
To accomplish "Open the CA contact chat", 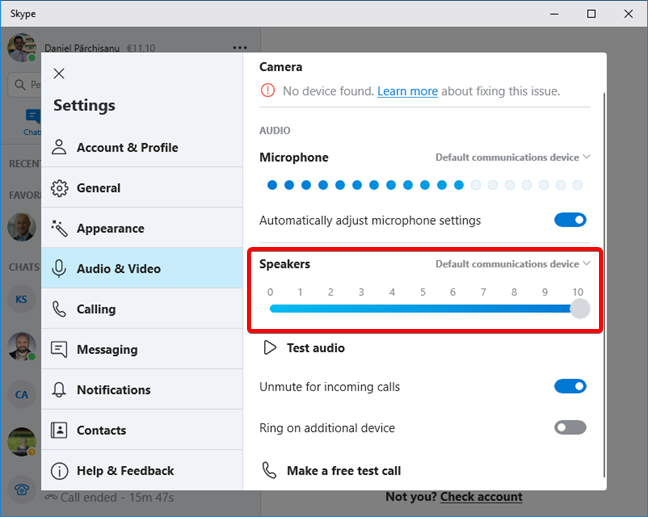I will tap(21, 395).
